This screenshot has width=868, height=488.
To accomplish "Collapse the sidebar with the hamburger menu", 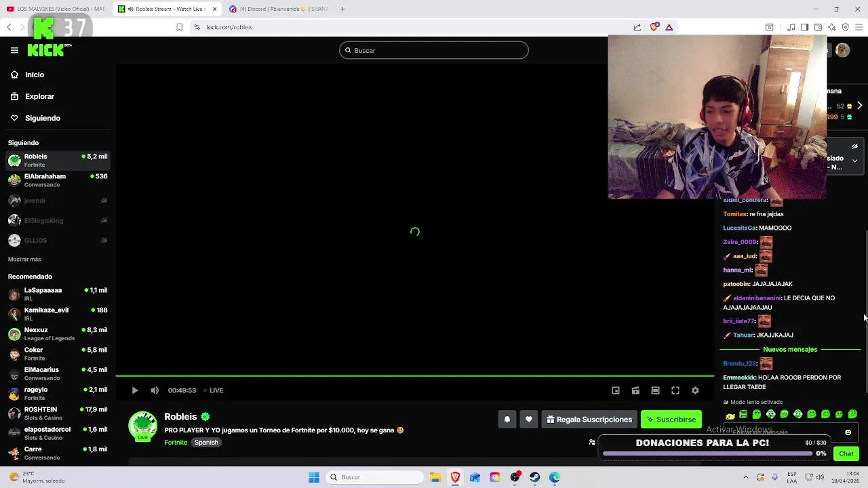I will [x=14, y=50].
